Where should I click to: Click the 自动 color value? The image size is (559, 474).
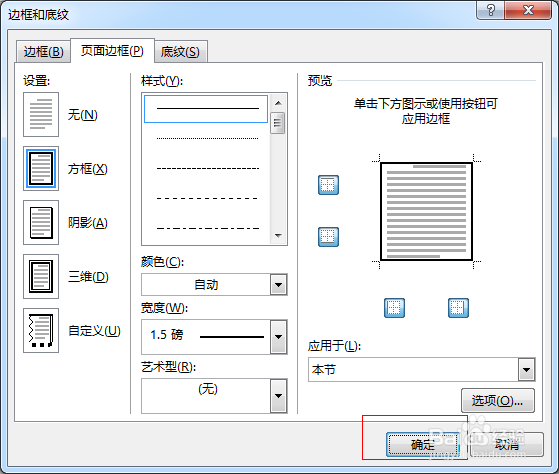pos(206,285)
